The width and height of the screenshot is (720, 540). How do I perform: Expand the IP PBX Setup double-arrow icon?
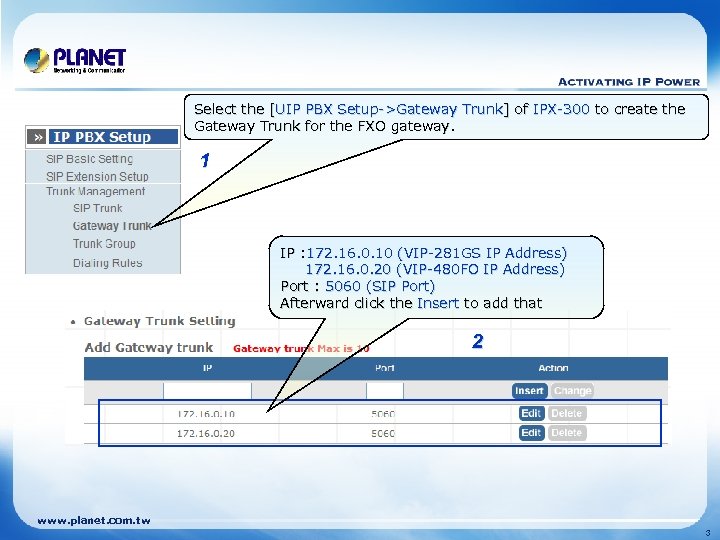36,137
